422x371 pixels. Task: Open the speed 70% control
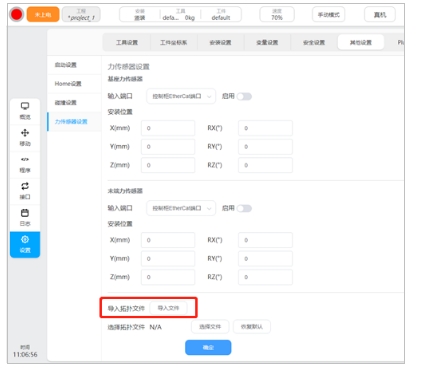pos(277,15)
